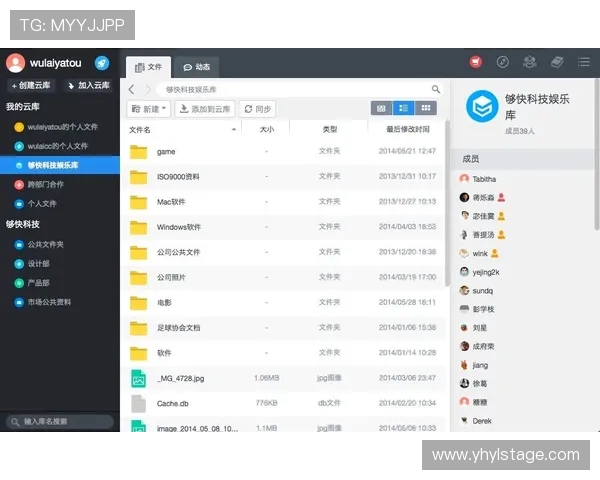Open the 新建 dropdown
This screenshot has height=480, width=600.
149,109
